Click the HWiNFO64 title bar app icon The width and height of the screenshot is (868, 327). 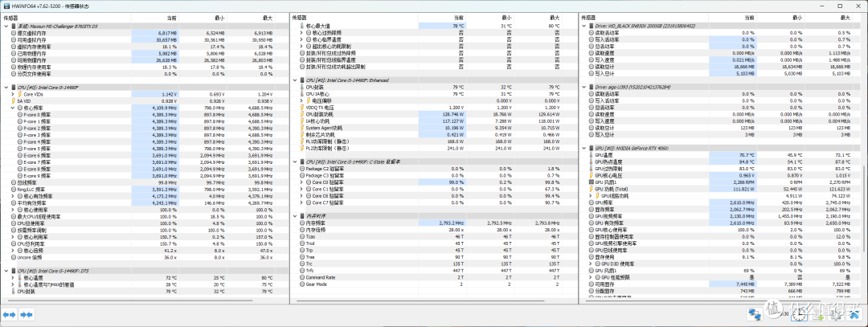6,6
